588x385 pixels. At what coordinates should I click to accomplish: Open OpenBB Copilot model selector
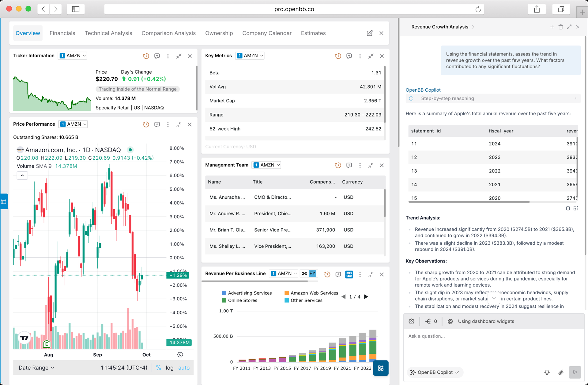pyautogui.click(x=435, y=372)
